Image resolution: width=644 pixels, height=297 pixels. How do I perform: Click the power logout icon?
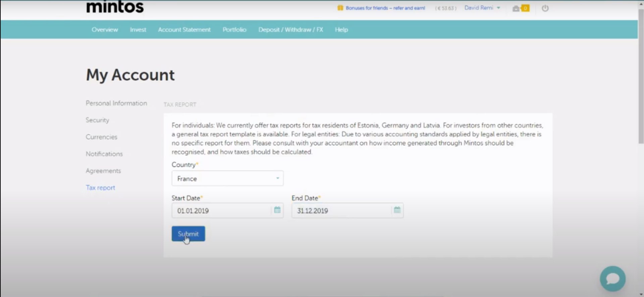pyautogui.click(x=545, y=8)
